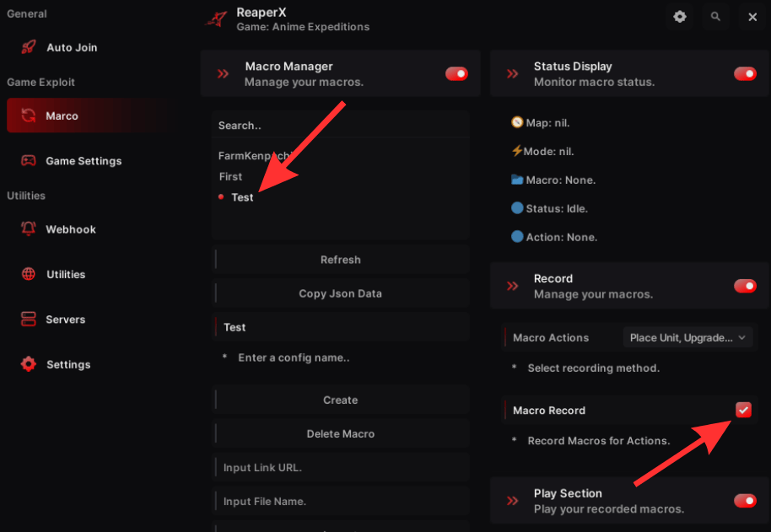771x532 pixels.
Task: Toggle the Status Display switch
Action: pos(745,73)
